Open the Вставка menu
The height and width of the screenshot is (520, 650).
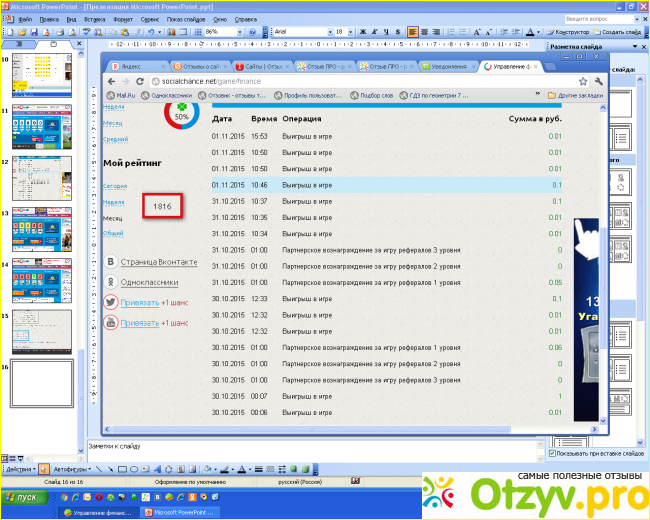coord(95,19)
